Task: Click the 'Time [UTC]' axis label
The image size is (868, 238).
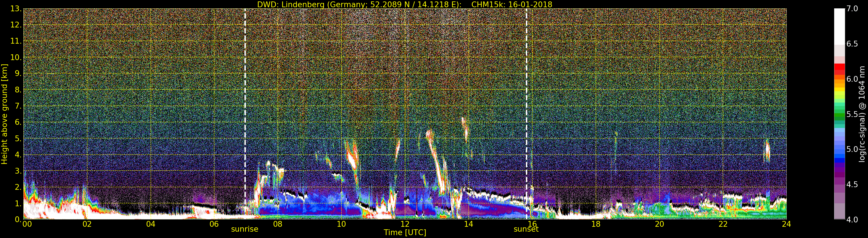Action: [405, 233]
